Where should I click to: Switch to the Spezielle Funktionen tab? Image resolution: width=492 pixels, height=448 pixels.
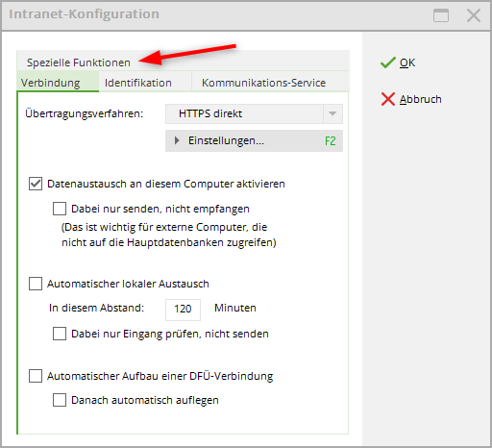click(x=79, y=62)
